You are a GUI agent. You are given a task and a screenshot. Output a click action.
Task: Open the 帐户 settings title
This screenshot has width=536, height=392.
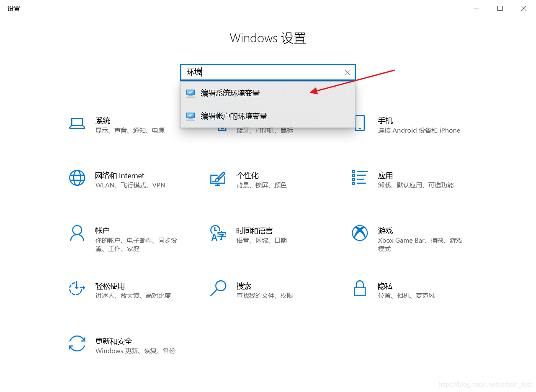click(103, 231)
